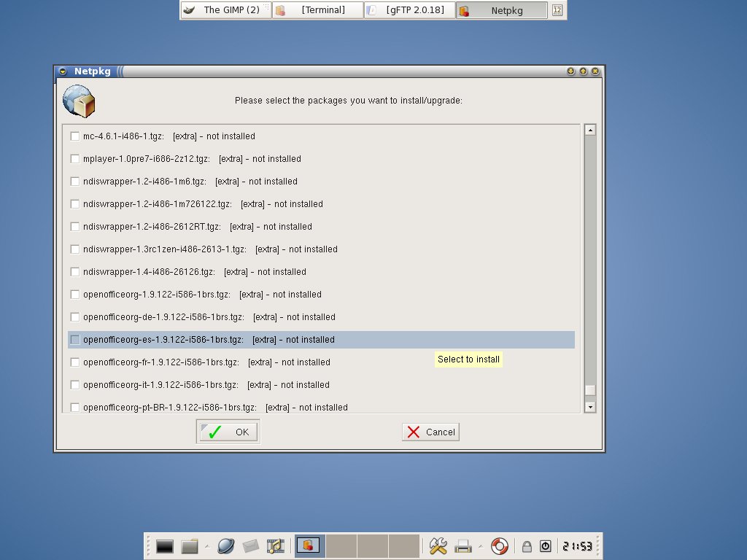Click the Cancel button
The width and height of the screenshot is (747, 560).
(430, 432)
